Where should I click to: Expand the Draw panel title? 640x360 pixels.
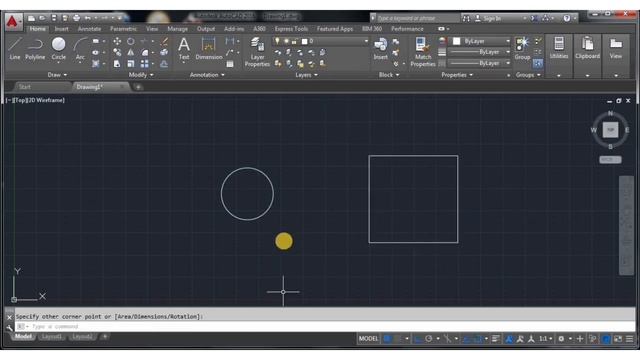click(x=57, y=75)
